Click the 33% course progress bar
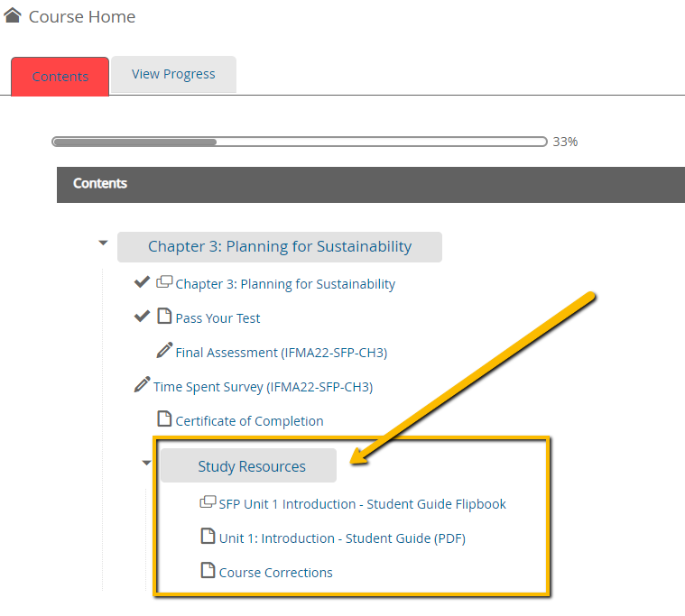Image resolution: width=685 pixels, height=616 pixels. click(x=300, y=142)
